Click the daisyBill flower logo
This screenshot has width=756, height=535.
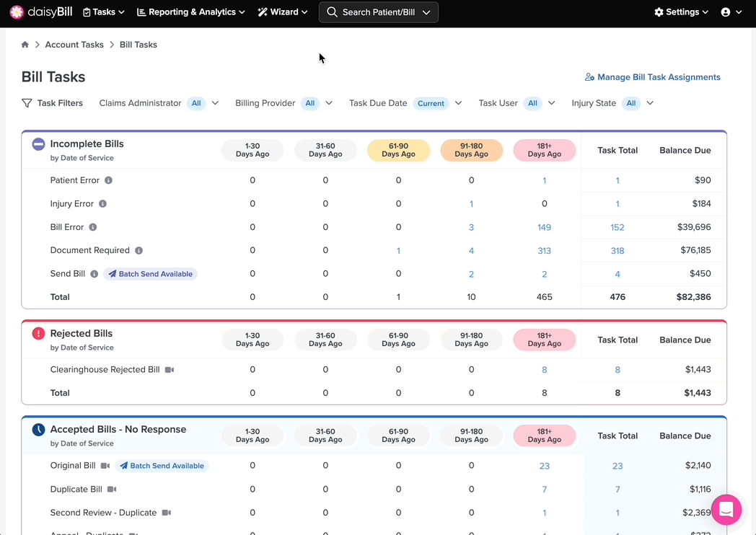17,12
